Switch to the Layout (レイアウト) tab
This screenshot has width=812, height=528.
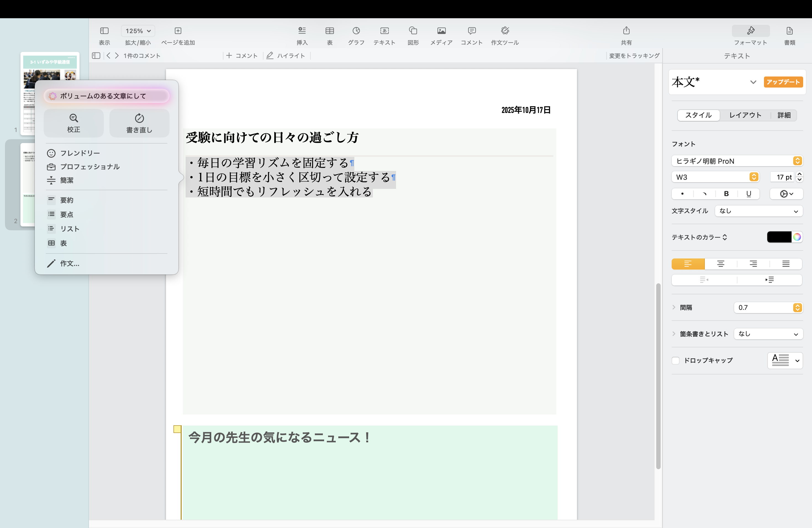745,115
